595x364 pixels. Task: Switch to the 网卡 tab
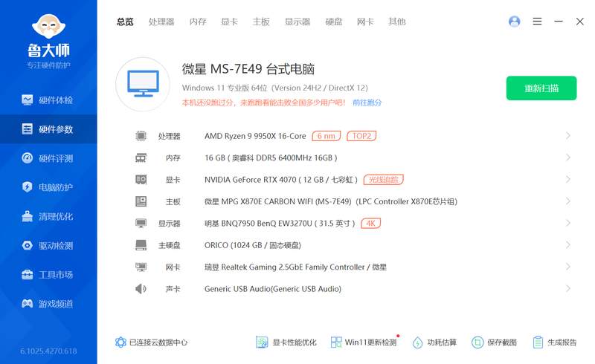point(365,22)
